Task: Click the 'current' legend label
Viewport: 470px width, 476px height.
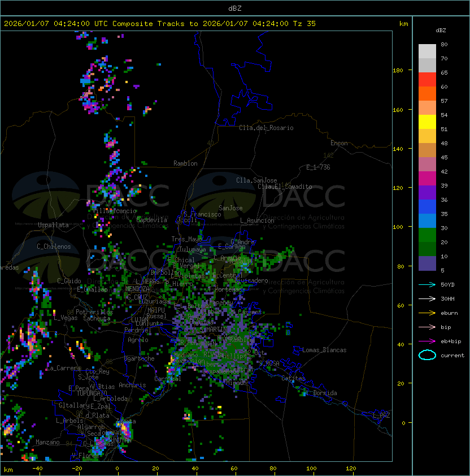Action: coord(452,356)
